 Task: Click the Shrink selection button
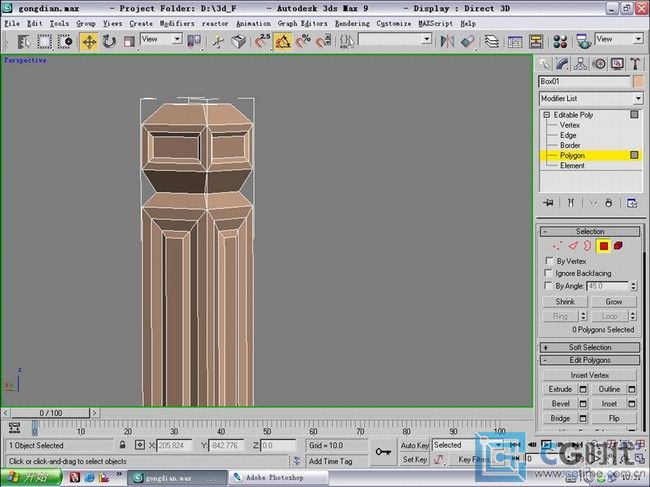(565, 301)
